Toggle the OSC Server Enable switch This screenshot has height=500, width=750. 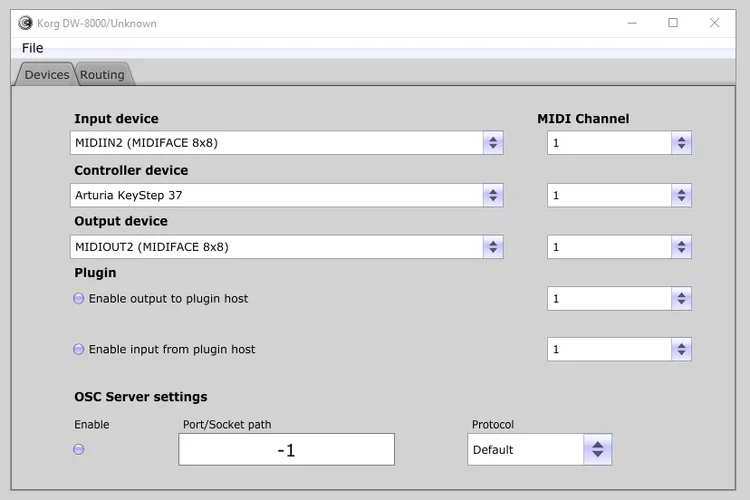(x=78, y=449)
